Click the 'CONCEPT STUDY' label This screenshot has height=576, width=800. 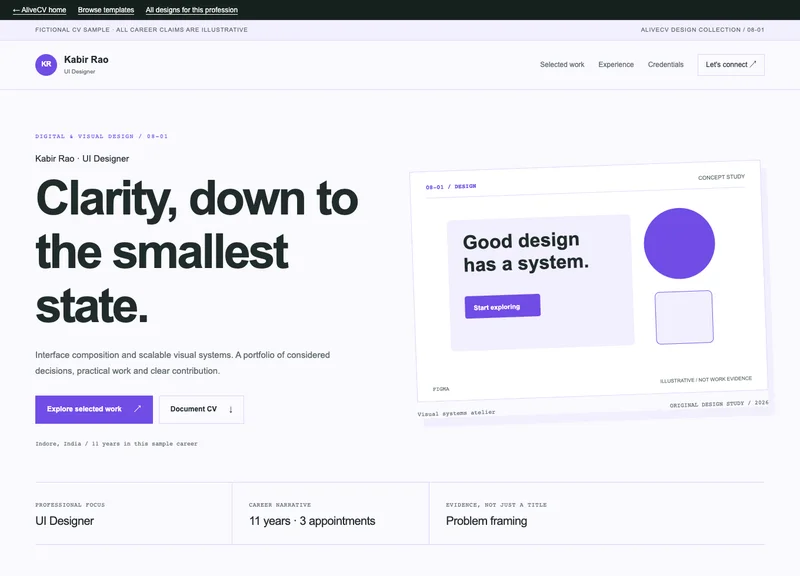(x=721, y=177)
